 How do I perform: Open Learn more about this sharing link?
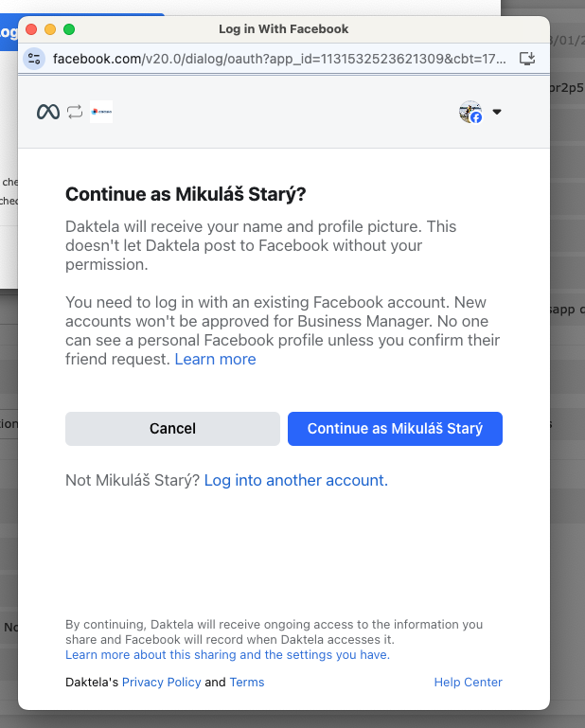[227, 655]
